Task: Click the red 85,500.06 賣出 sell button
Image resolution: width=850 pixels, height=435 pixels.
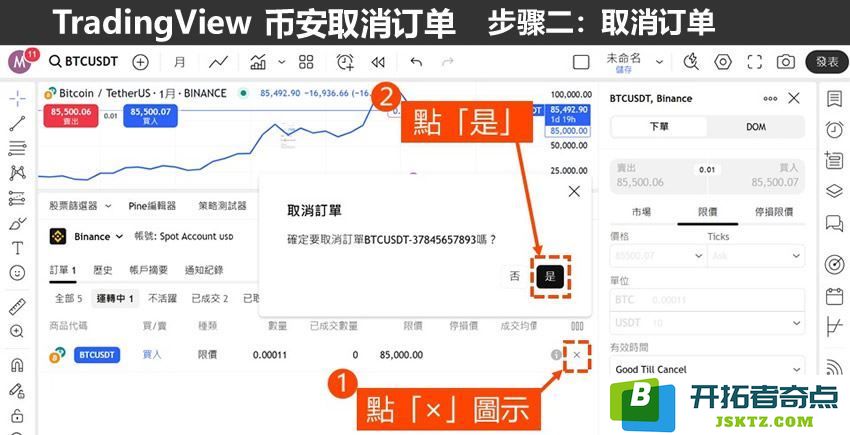Action: pos(71,116)
